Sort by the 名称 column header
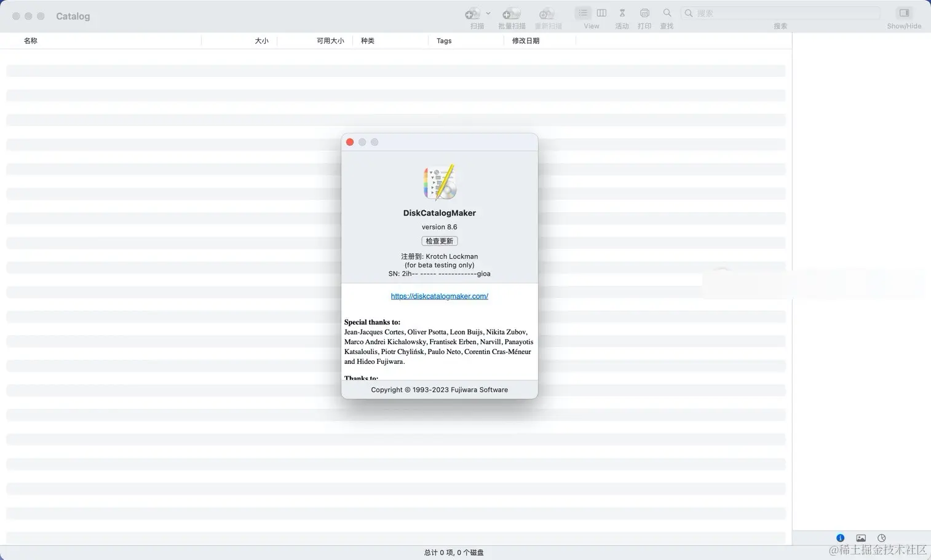931x560 pixels. [x=31, y=41]
